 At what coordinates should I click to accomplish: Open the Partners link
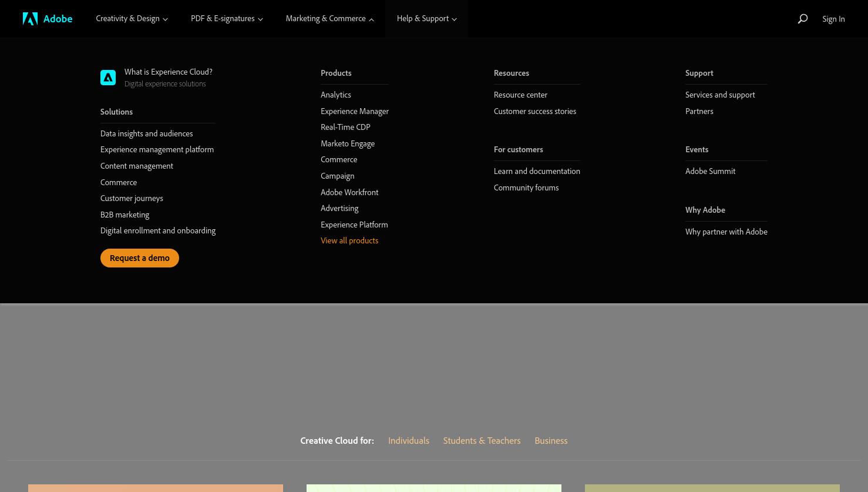699,111
